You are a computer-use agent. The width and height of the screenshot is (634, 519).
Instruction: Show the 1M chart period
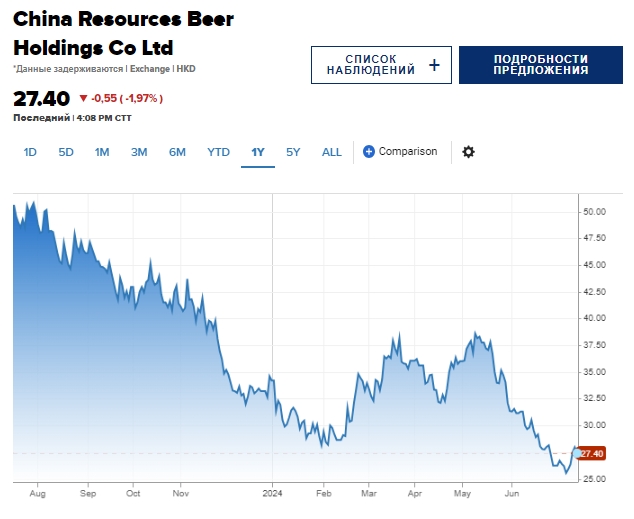[102, 152]
